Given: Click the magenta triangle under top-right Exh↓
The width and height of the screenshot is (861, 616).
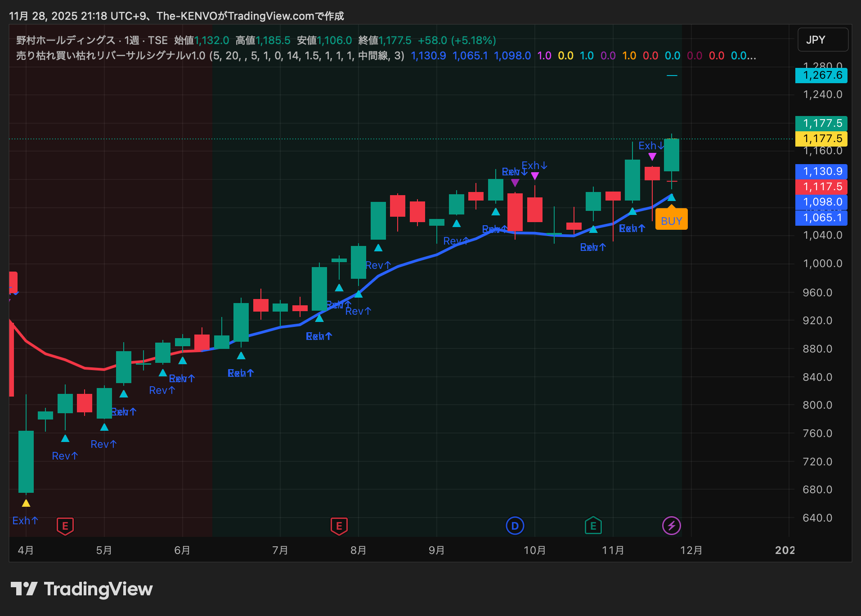Looking at the screenshot, I should coord(652,156).
